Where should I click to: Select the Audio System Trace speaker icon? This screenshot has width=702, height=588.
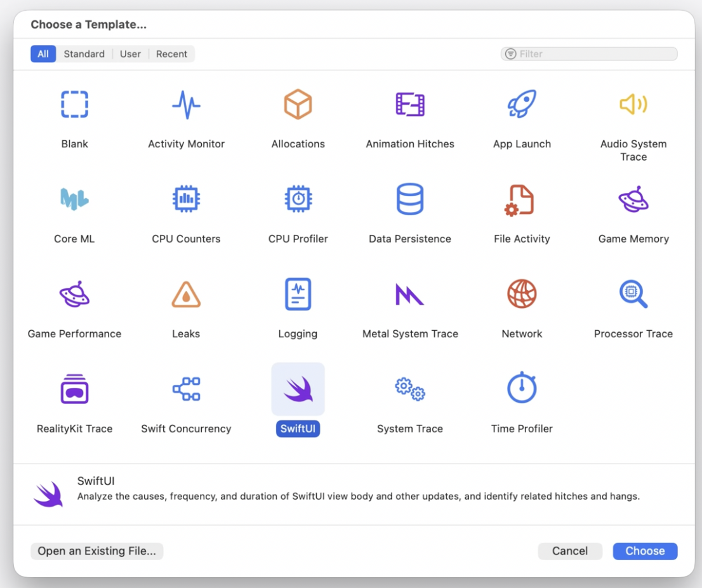(633, 104)
